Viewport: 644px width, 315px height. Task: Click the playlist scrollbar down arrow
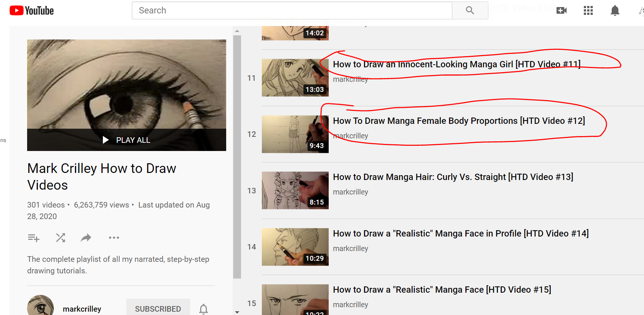[x=237, y=312]
